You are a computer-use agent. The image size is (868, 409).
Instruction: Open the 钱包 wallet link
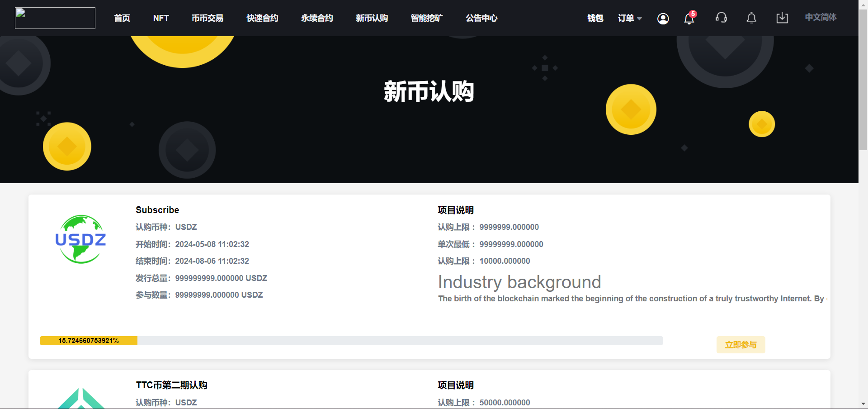[x=595, y=18]
